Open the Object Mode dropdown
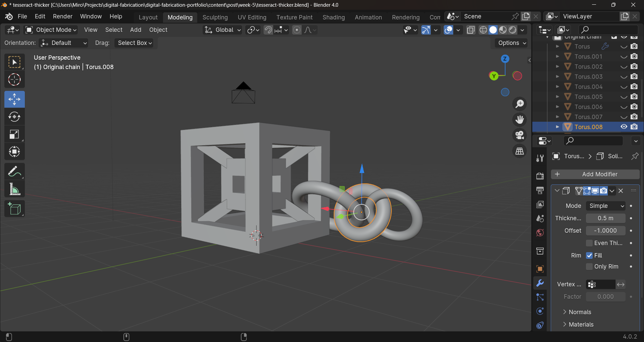This screenshot has width=644, height=342. [51, 30]
